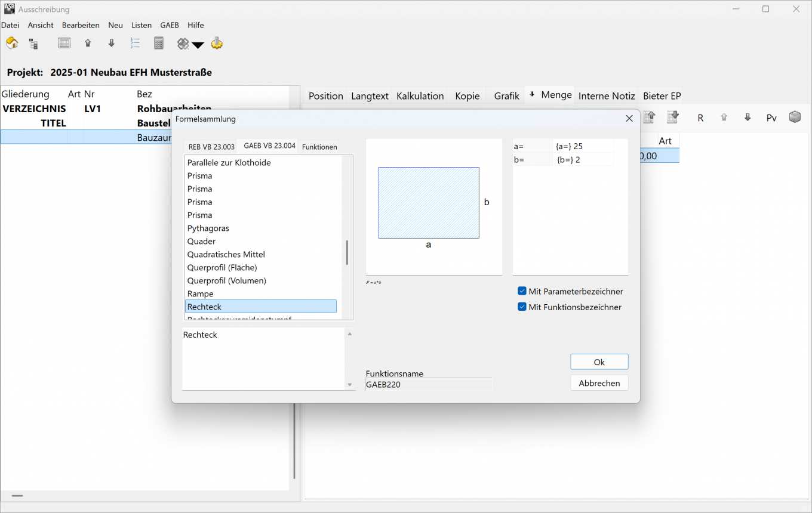
Task: Click the Abbrechen button
Action: pos(599,383)
